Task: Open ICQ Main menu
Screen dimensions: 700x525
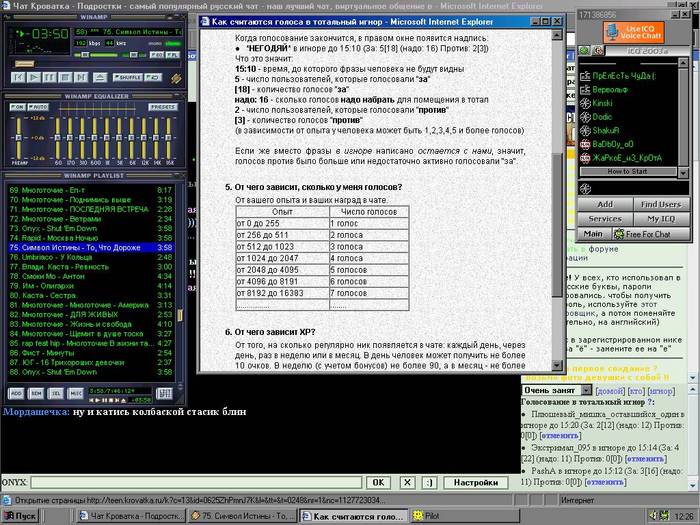Action: [593, 233]
